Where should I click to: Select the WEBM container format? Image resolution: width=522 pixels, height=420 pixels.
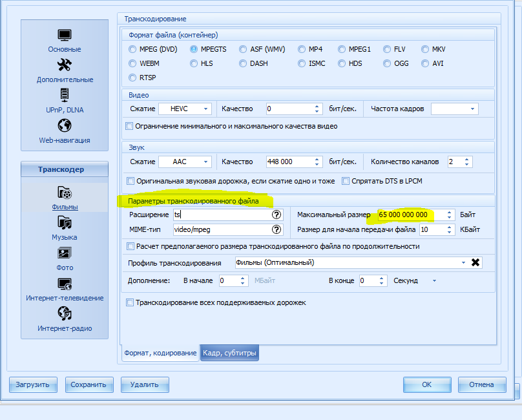(132, 63)
